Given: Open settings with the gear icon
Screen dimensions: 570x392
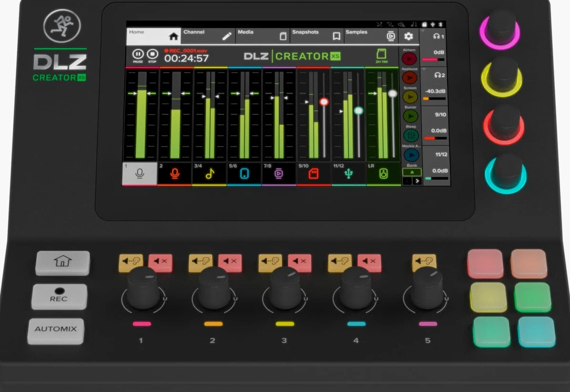Looking at the screenshot, I should 408,36.
